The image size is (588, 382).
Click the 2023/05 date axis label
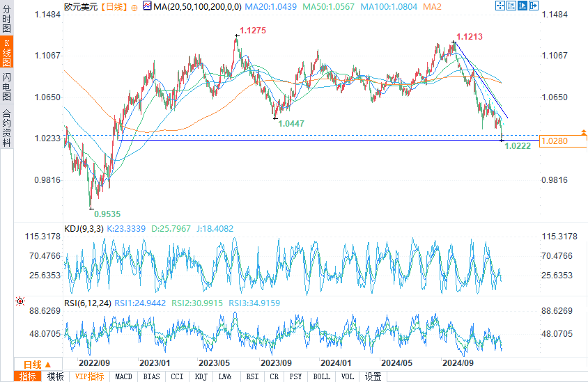[x=214, y=363]
